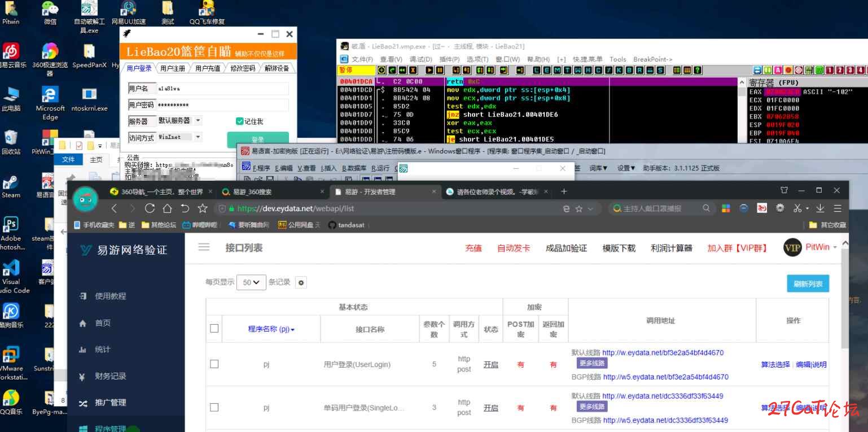The image size is (868, 432).
Task: Open the debugger E (executable modules) button
Action: [x=547, y=70]
